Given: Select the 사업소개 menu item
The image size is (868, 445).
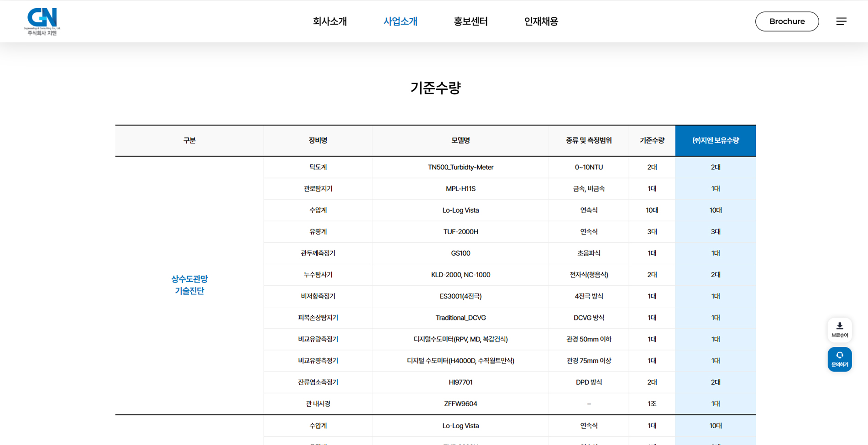Looking at the screenshot, I should [400, 21].
